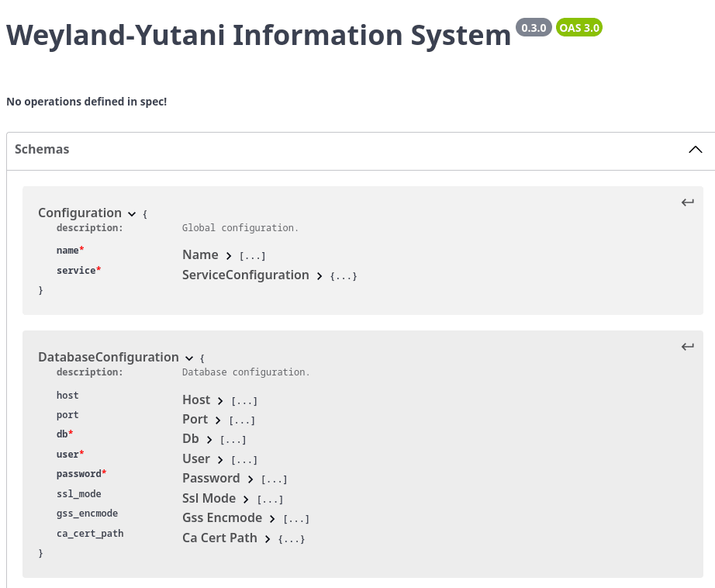Click the chevron beside Ca Cert Path
This screenshot has width=715, height=588.
coord(268,538)
